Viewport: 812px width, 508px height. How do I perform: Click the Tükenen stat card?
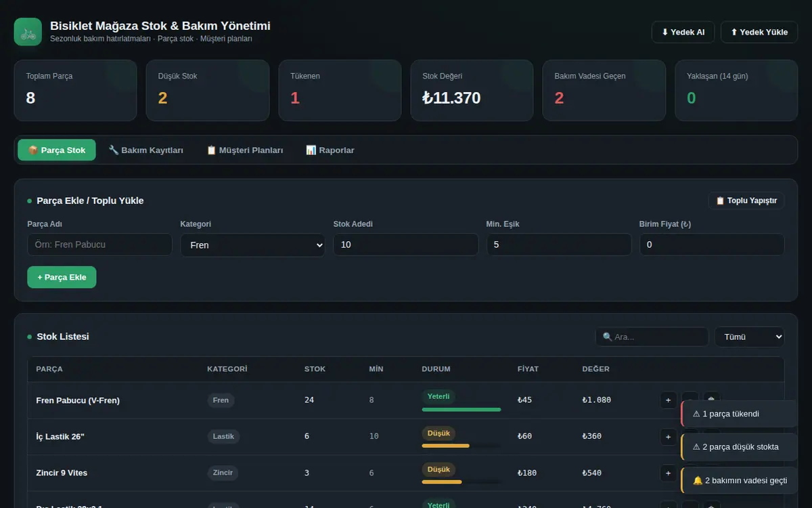[340, 91]
